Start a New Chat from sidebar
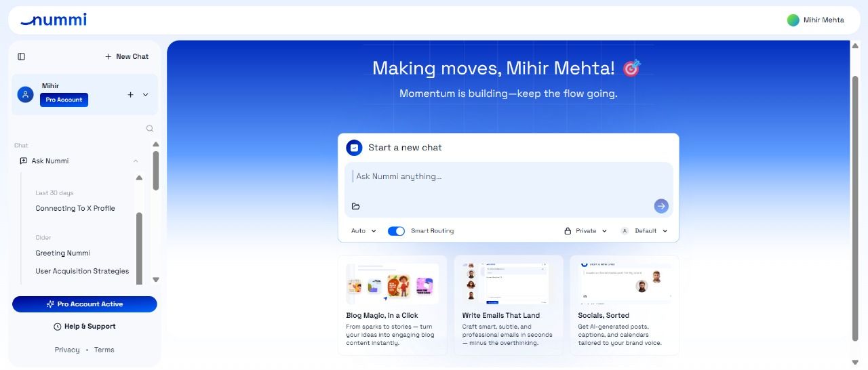868x370 pixels. coord(127,57)
